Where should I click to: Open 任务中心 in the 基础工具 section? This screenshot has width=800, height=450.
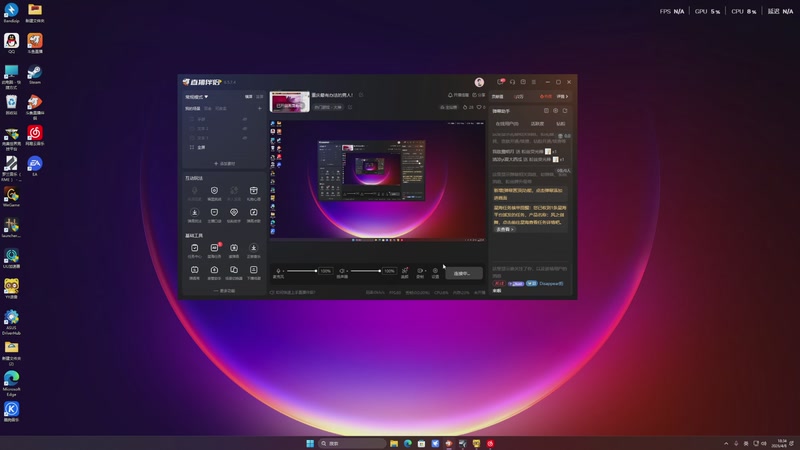pyautogui.click(x=194, y=250)
